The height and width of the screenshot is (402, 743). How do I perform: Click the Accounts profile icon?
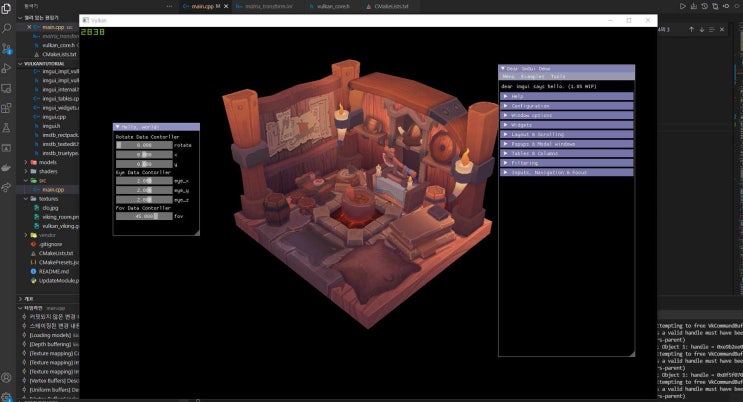coord(7,377)
